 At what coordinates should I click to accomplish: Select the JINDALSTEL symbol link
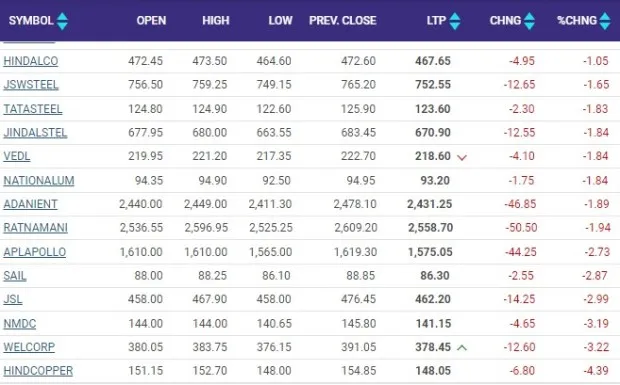(35, 133)
